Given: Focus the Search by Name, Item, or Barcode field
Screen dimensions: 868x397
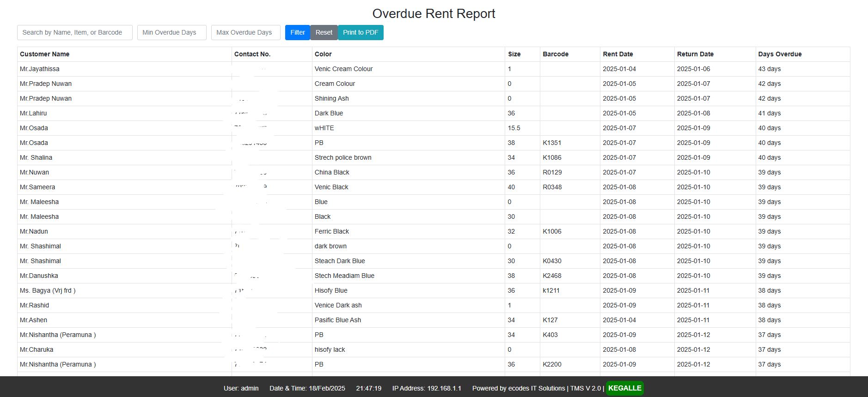Looking at the screenshot, I should pyautogui.click(x=75, y=32).
